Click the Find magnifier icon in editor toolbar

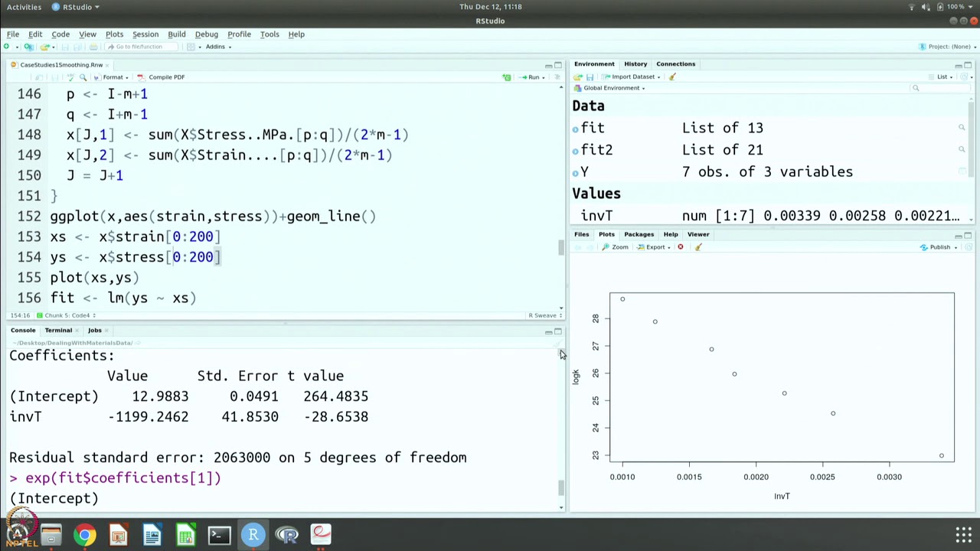coord(83,77)
